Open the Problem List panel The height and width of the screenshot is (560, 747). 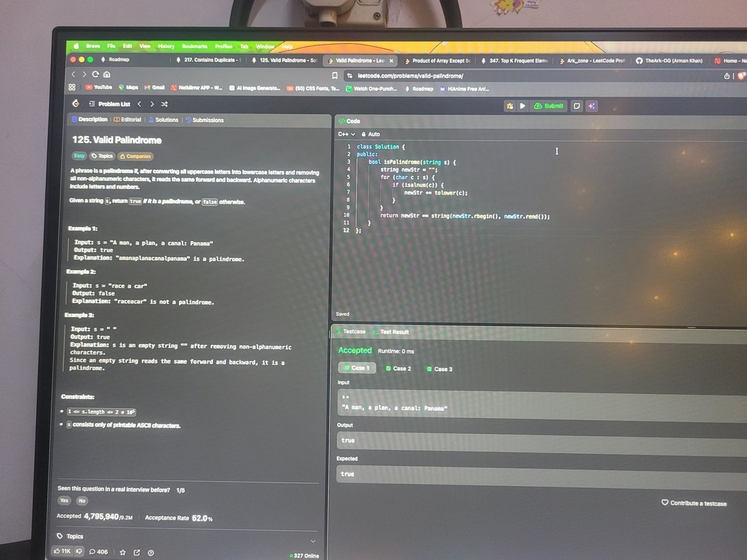pos(109,104)
